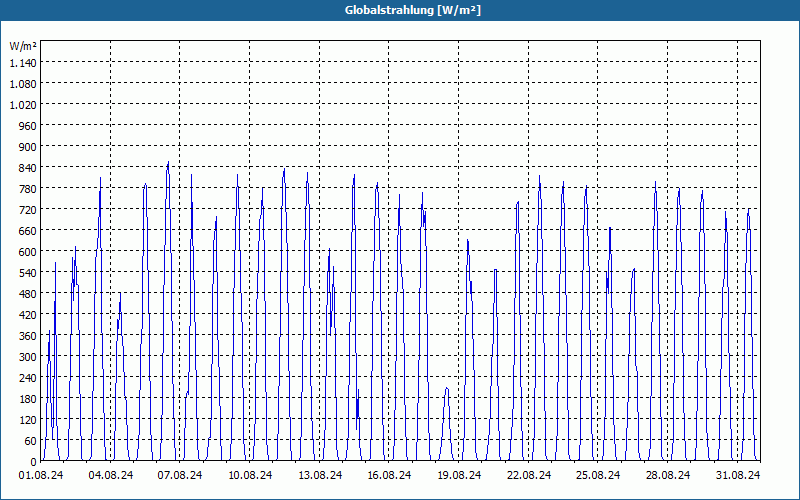Click the 780 y-axis label

(x=28, y=189)
